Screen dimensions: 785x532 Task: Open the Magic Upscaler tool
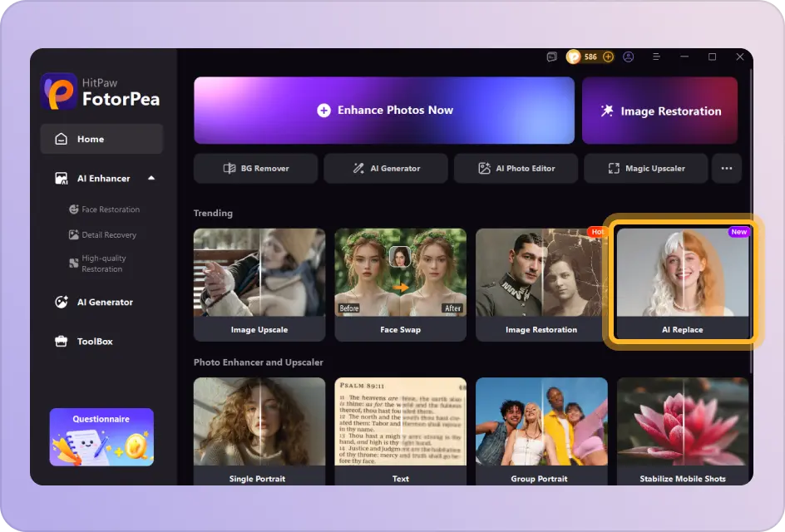pos(646,168)
